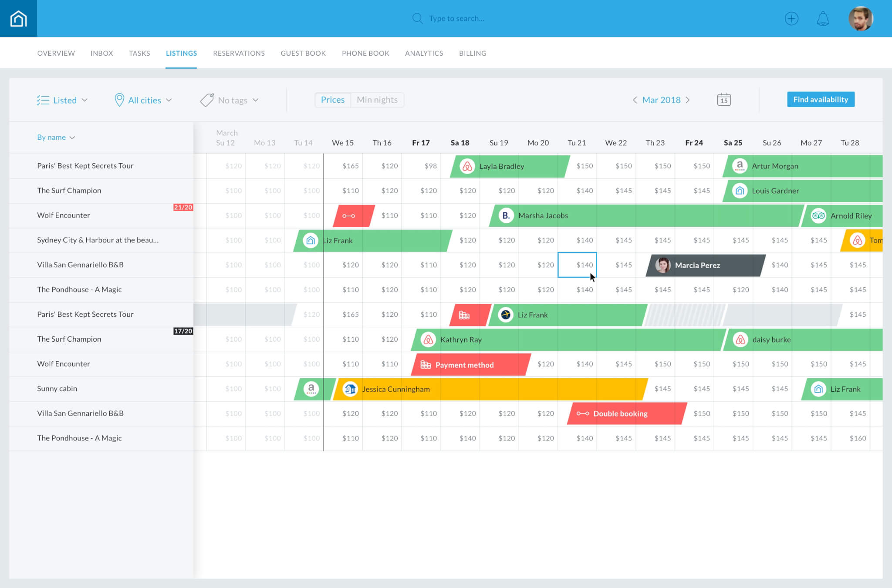Image resolution: width=892 pixels, height=588 pixels.
Task: Open the notifications bell
Action: tap(823, 19)
